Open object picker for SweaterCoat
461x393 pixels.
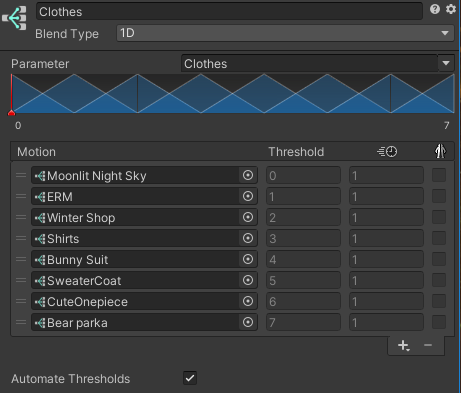pyautogui.click(x=248, y=280)
